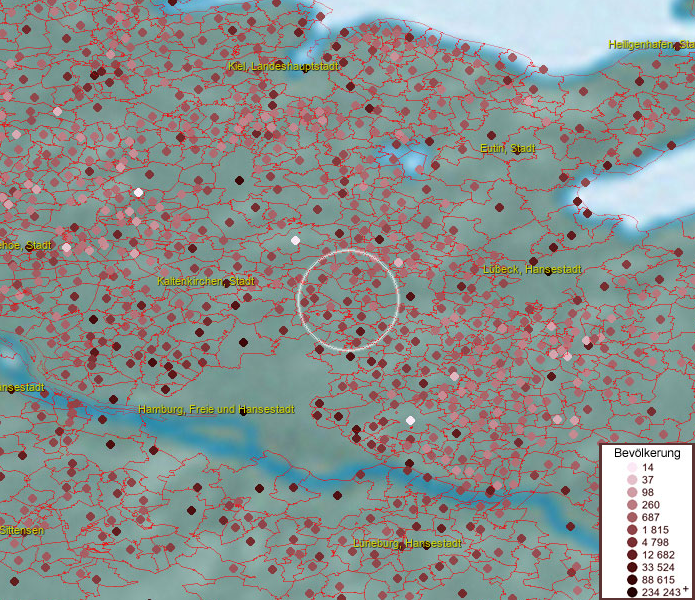This screenshot has height=600, width=695.
Task: Click the 'Kiel, Landeshauptstadt' map label
Action: pyautogui.click(x=283, y=66)
